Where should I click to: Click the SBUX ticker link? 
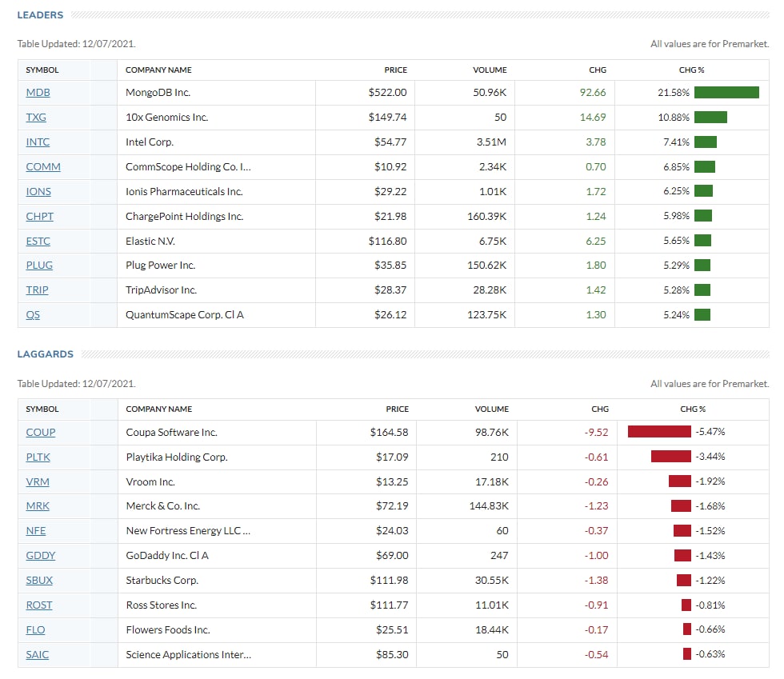point(39,581)
